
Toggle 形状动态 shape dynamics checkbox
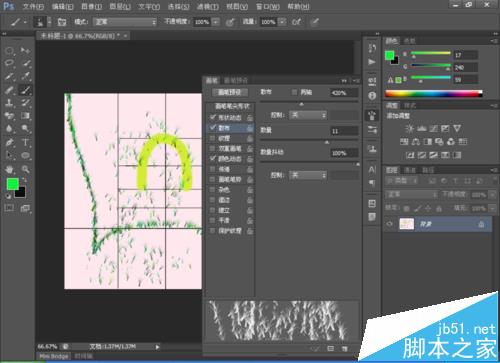pos(213,117)
